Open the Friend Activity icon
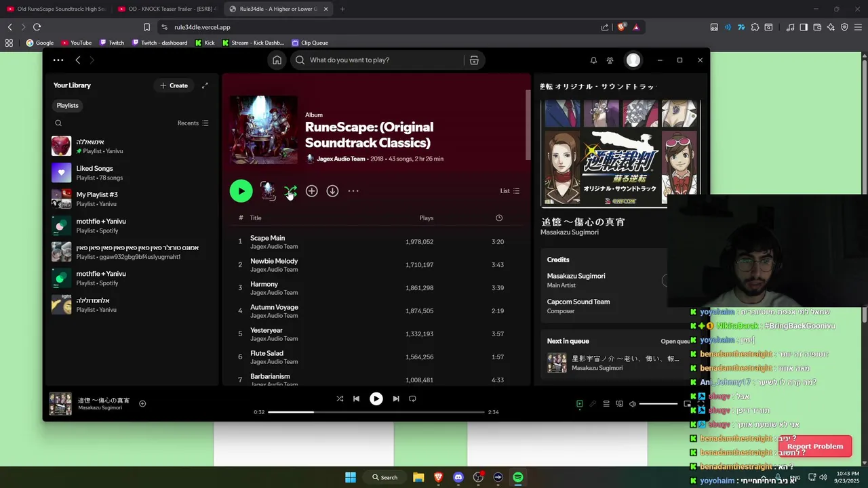The image size is (868, 488). click(610, 60)
